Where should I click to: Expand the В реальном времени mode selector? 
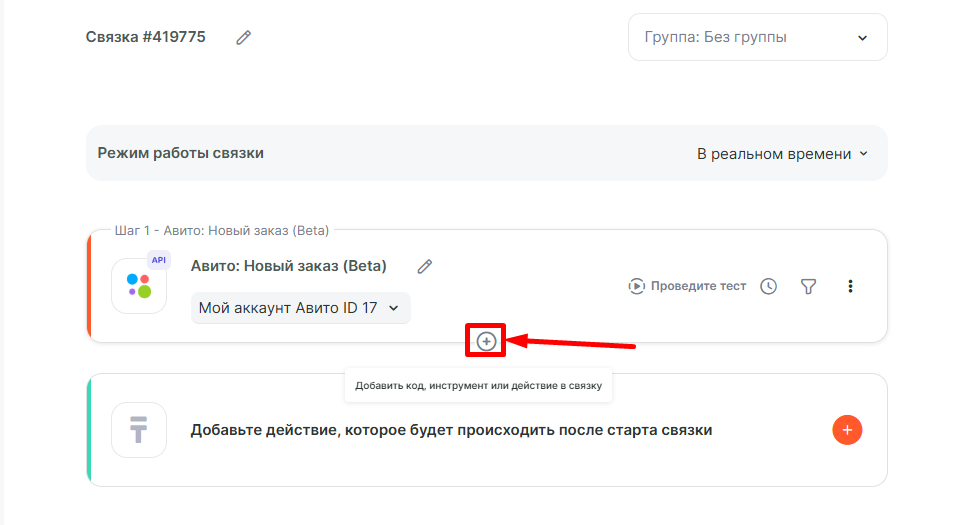click(x=782, y=154)
